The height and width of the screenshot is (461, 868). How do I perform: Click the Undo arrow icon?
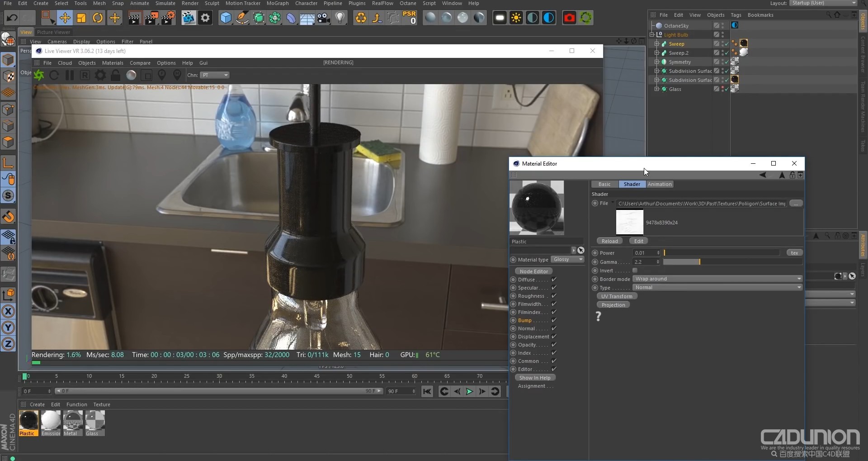point(12,18)
